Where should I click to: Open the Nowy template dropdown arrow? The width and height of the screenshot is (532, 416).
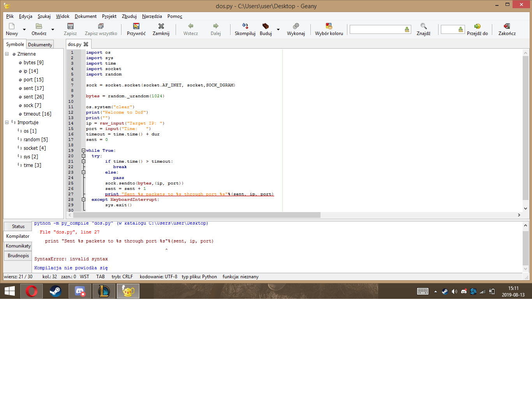point(24,30)
